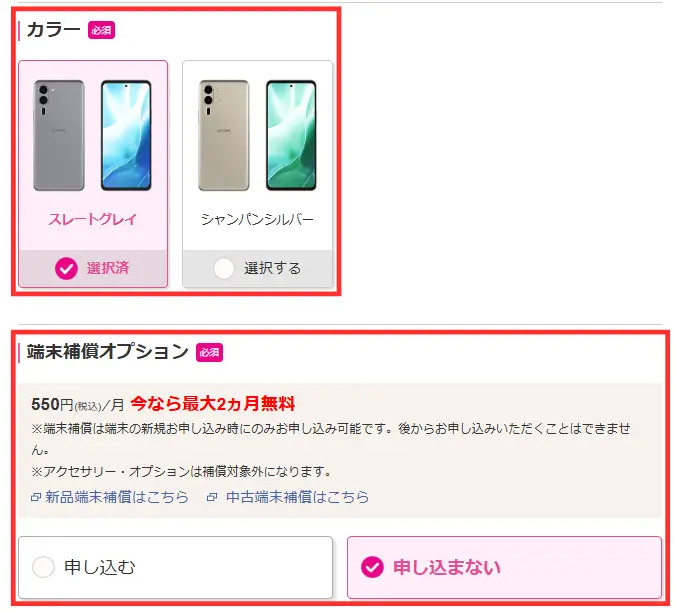Click the 選択する label under シャンパンシルバー

click(272, 268)
